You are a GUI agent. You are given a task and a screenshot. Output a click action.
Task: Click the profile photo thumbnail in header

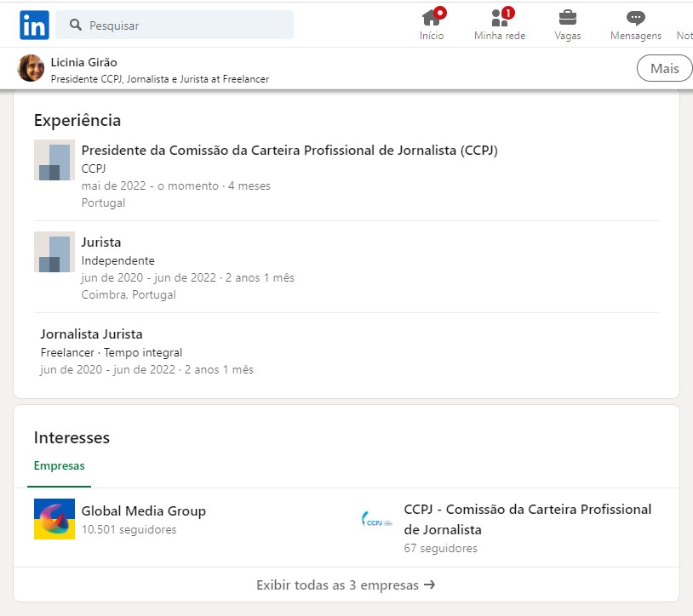pos(31,68)
